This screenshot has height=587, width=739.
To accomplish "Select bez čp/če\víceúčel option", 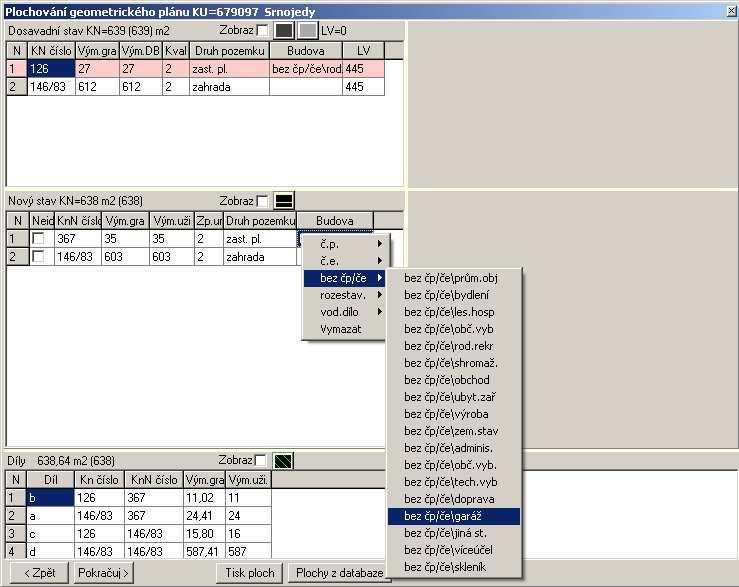I will click(454, 550).
